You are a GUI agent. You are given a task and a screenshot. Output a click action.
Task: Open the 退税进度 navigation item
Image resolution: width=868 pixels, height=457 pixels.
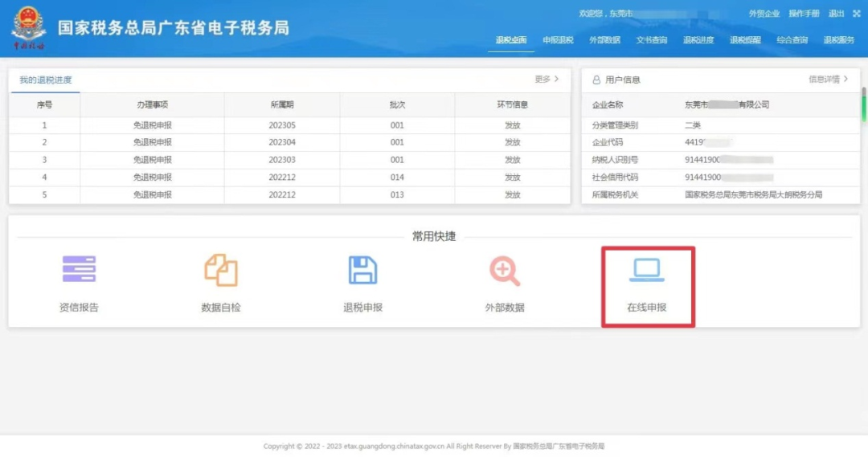pyautogui.click(x=698, y=40)
